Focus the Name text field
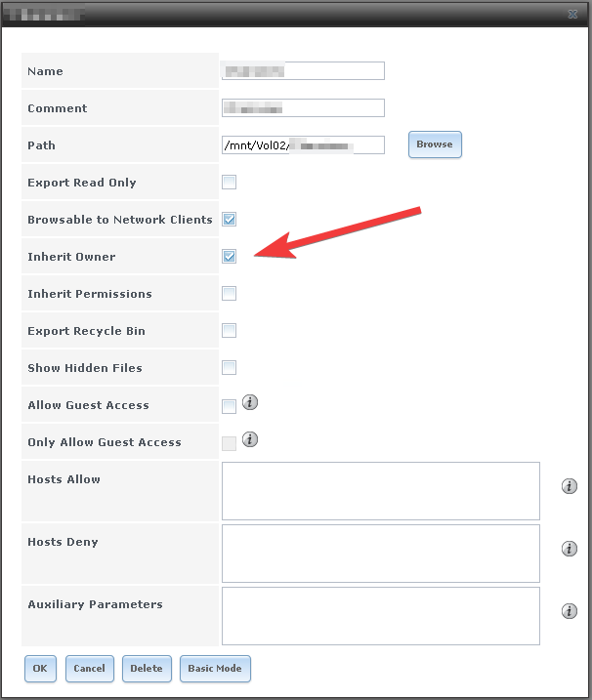 click(303, 71)
